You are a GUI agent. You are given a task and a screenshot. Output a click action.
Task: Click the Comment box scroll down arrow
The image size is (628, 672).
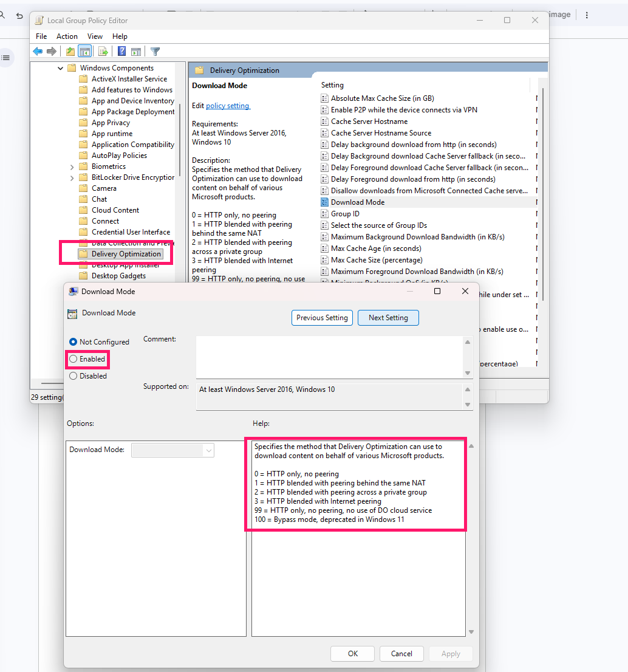tap(468, 373)
